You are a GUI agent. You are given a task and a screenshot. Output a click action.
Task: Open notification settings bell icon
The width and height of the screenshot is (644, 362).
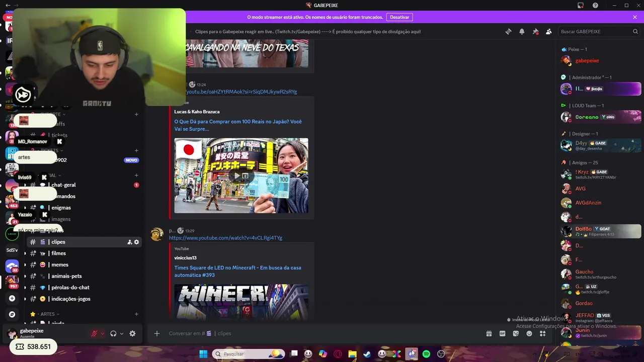coord(522,31)
